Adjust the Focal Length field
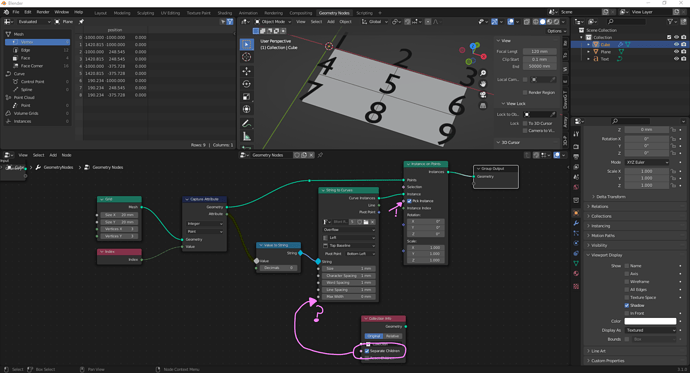 [540, 51]
